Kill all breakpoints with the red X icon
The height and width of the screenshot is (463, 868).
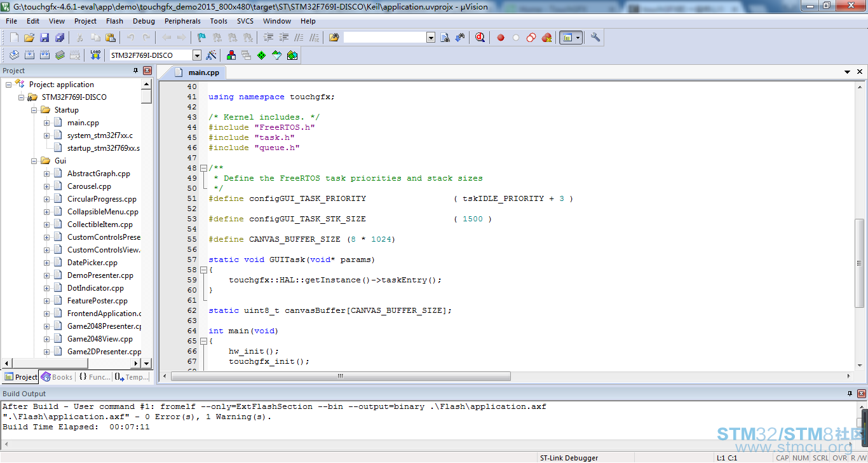(546, 38)
